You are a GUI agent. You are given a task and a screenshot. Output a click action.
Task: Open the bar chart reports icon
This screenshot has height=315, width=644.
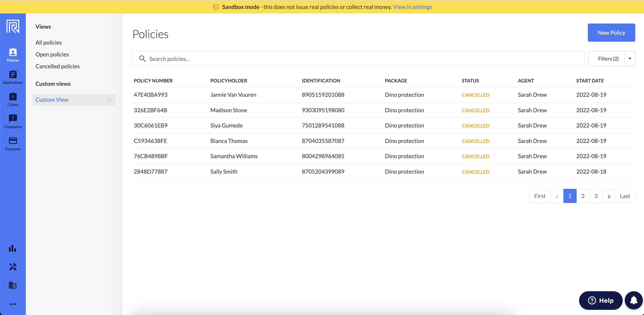point(13,248)
